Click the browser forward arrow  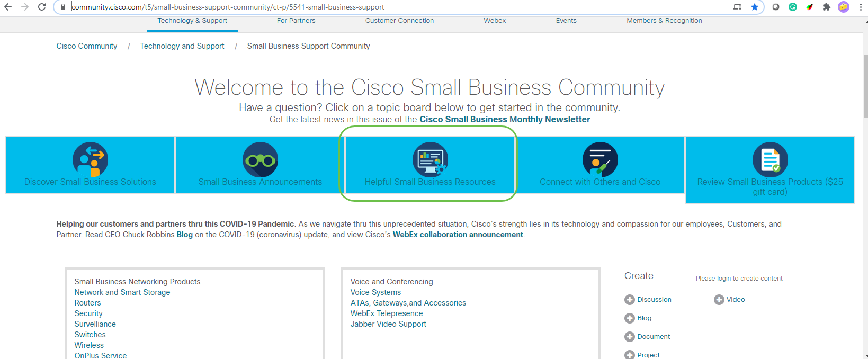25,7
